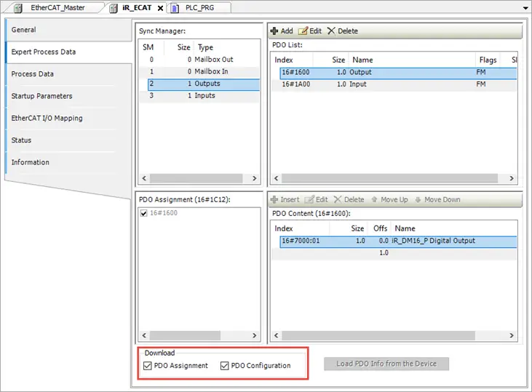Click the Add plus icon in PDO List toolbar

pyautogui.click(x=274, y=31)
